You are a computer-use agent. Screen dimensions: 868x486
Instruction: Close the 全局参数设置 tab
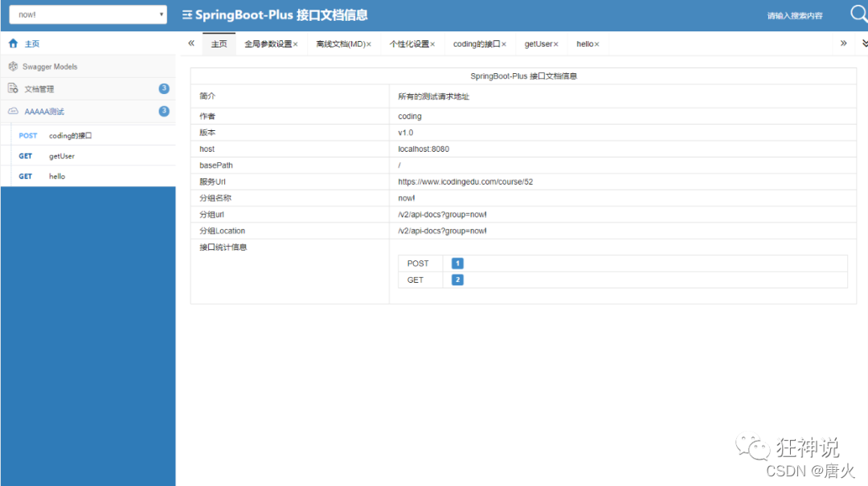[x=296, y=44]
